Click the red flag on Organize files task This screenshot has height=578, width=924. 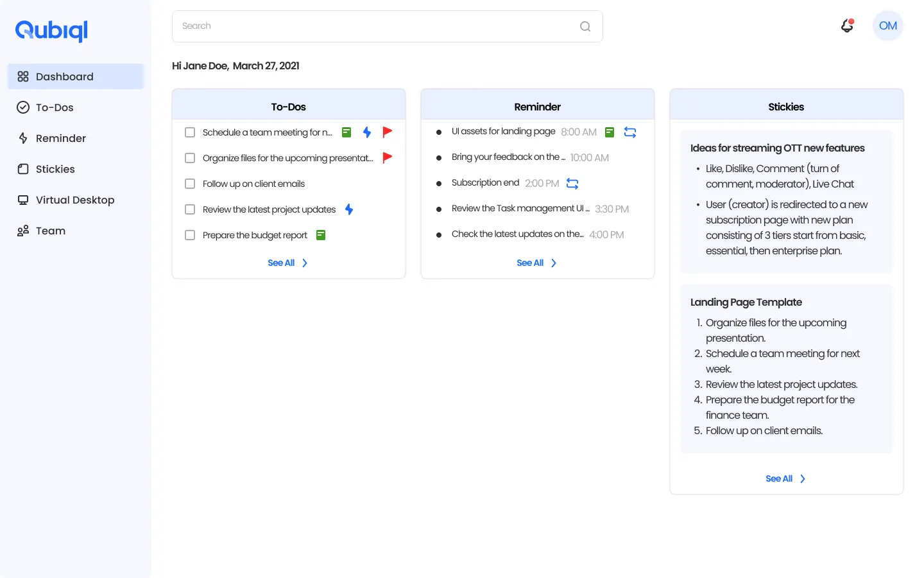(x=387, y=157)
